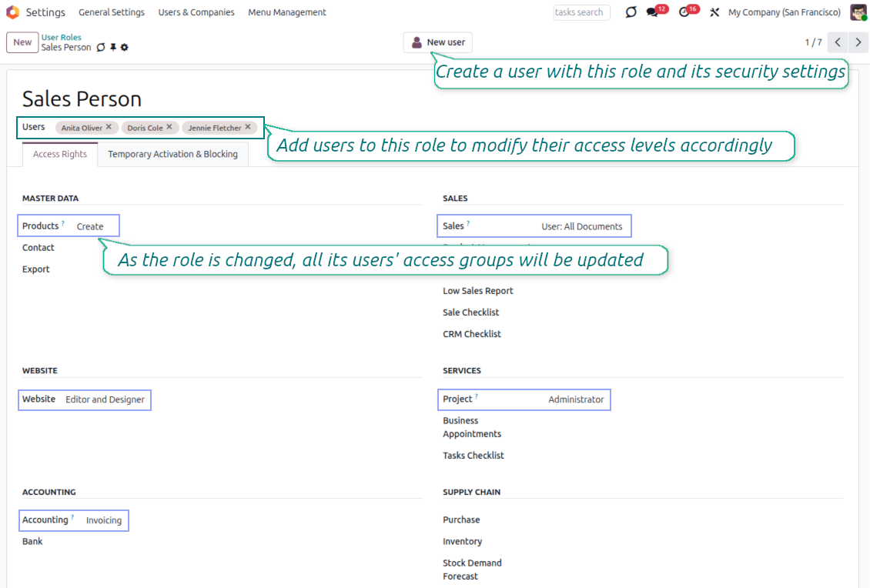Click the New user button
Image resolution: width=870 pixels, height=588 pixels.
tap(437, 42)
